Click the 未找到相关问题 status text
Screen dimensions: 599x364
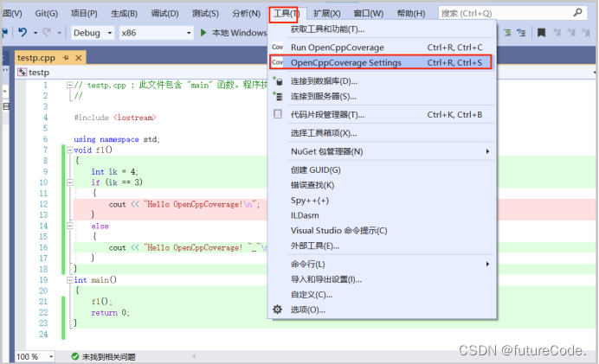point(109,357)
